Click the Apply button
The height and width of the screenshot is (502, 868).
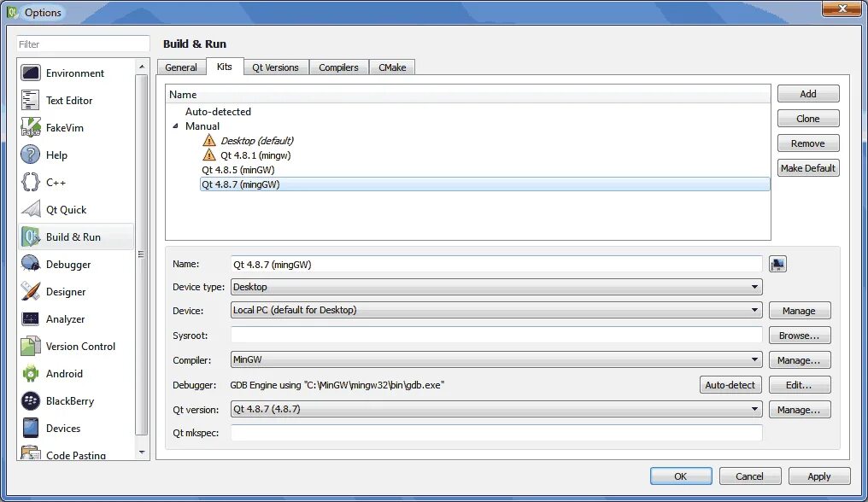[x=819, y=476]
